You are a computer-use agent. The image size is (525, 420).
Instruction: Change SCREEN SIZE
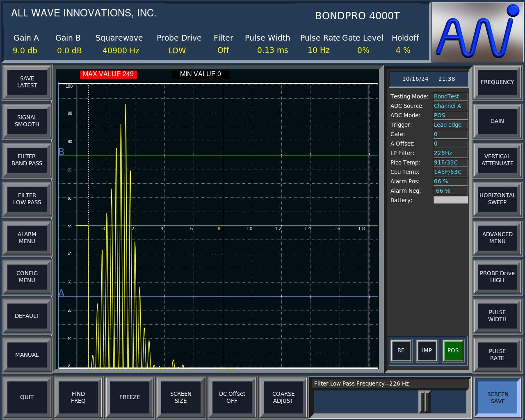(181, 397)
